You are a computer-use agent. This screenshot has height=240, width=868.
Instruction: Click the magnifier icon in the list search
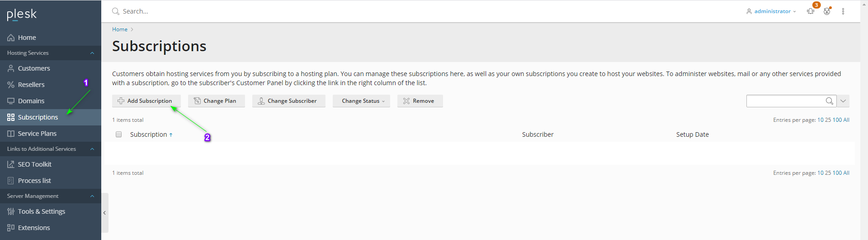pos(830,101)
